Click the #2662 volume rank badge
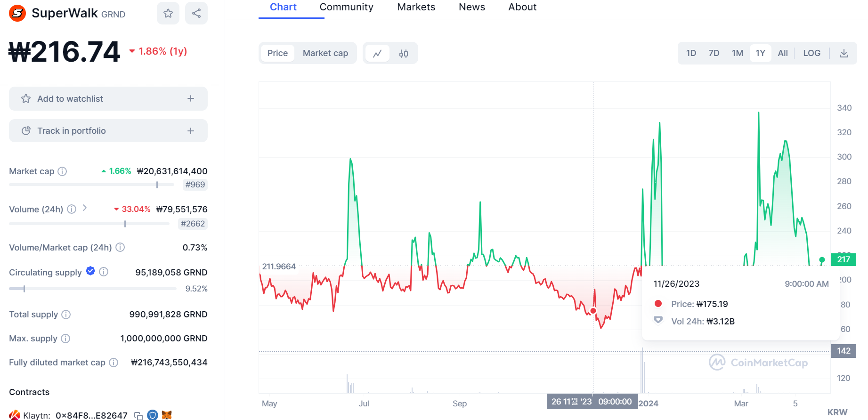 (x=193, y=224)
